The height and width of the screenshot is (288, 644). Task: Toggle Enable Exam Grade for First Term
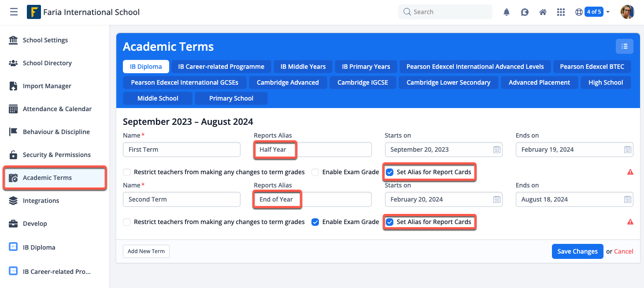pyautogui.click(x=315, y=172)
